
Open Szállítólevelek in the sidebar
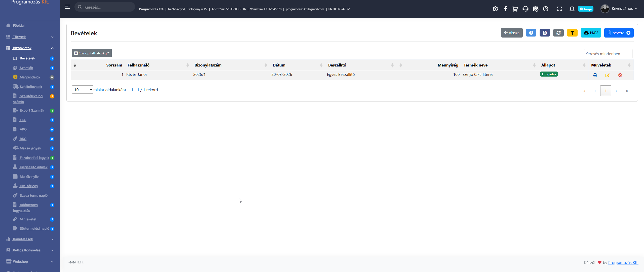(31, 87)
